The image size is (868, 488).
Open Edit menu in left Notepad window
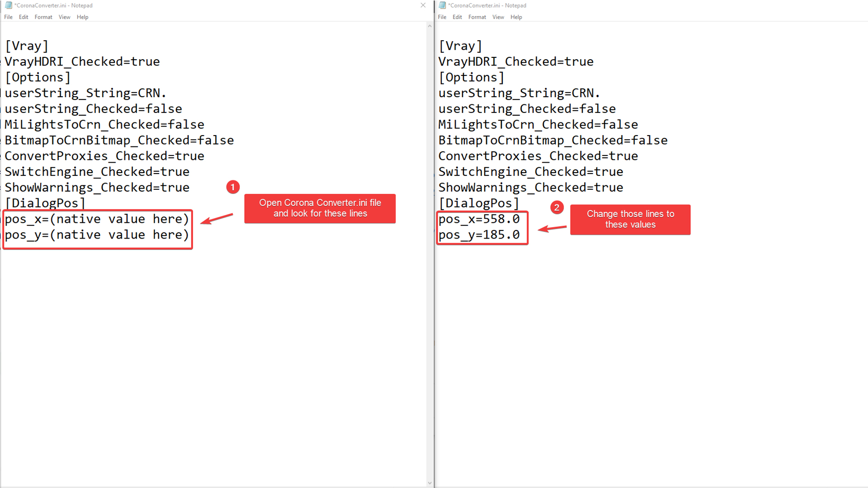(x=24, y=17)
